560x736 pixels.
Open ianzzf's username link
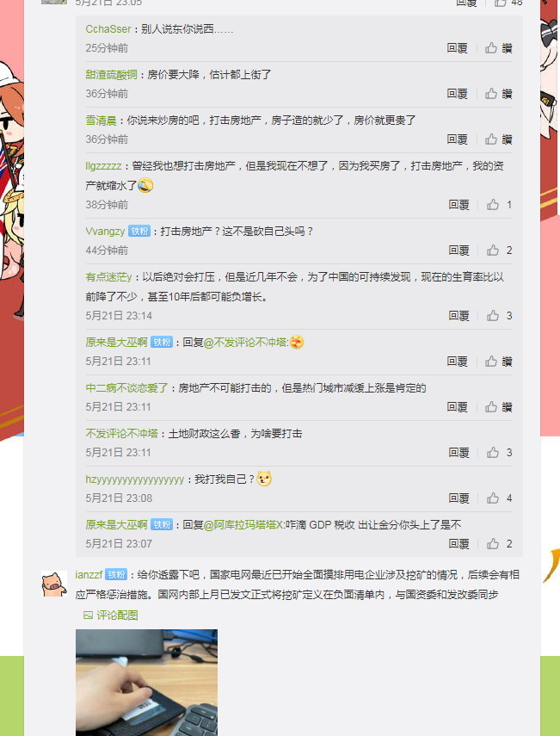[x=89, y=574]
